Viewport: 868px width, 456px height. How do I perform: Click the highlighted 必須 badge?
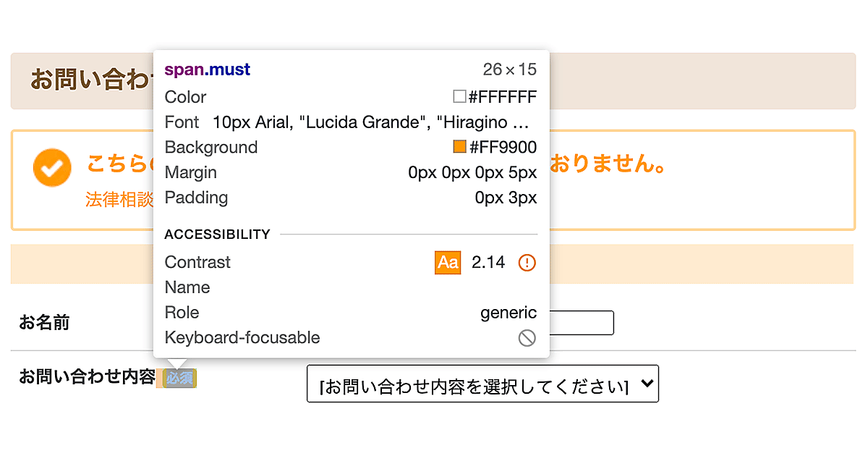[179, 378]
